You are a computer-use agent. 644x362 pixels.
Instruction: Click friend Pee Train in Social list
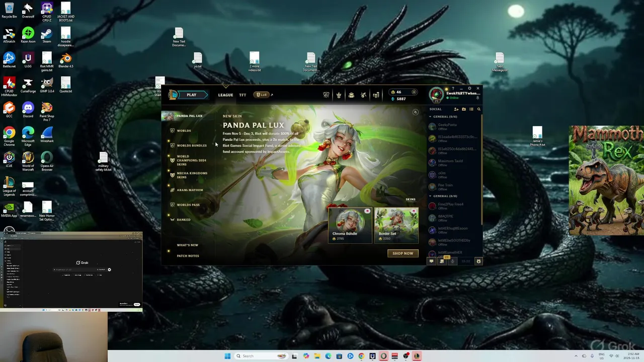pyautogui.click(x=453, y=187)
